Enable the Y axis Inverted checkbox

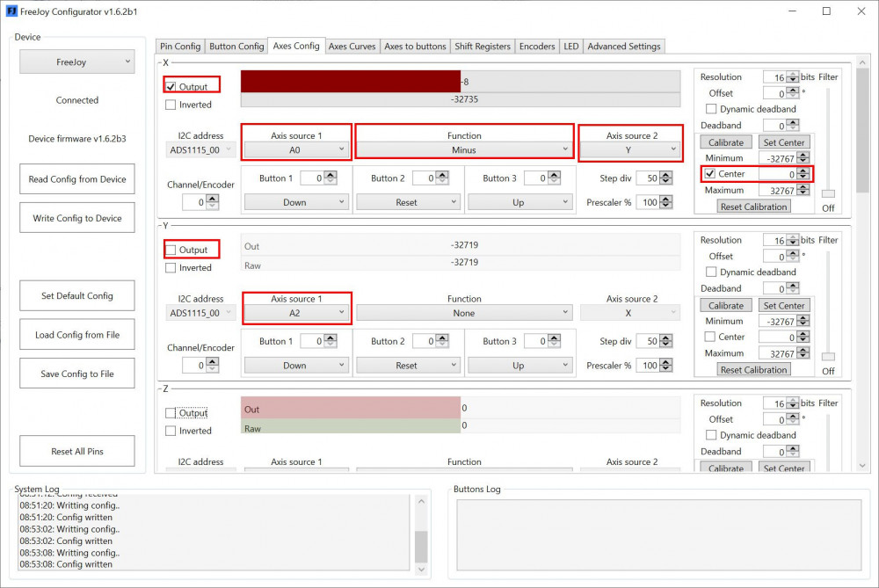[171, 268]
